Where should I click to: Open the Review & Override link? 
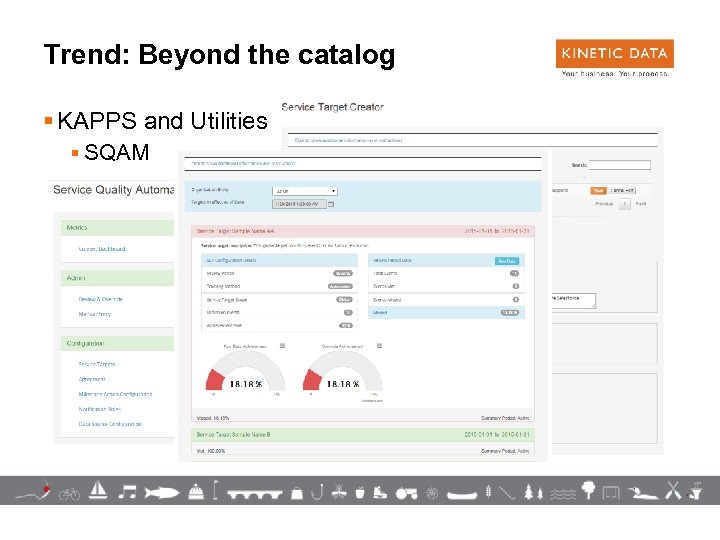pos(101,299)
